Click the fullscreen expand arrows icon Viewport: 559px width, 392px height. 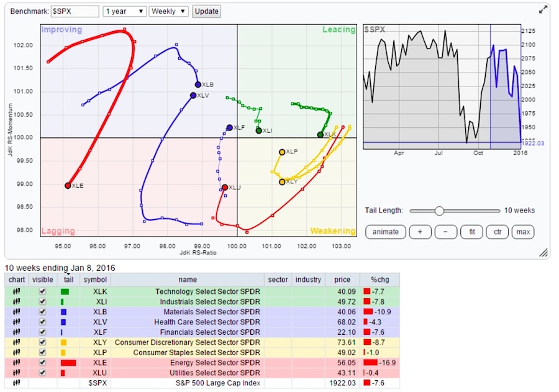tap(543, 10)
